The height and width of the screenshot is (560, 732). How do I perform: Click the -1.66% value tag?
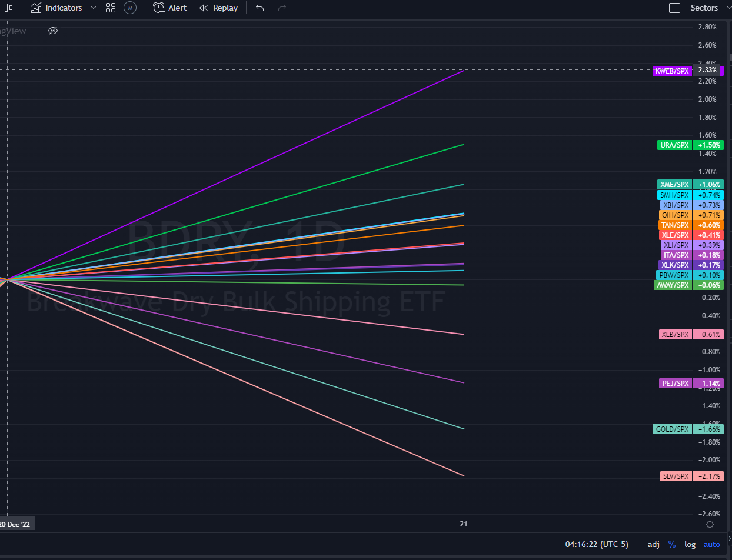tap(708, 429)
